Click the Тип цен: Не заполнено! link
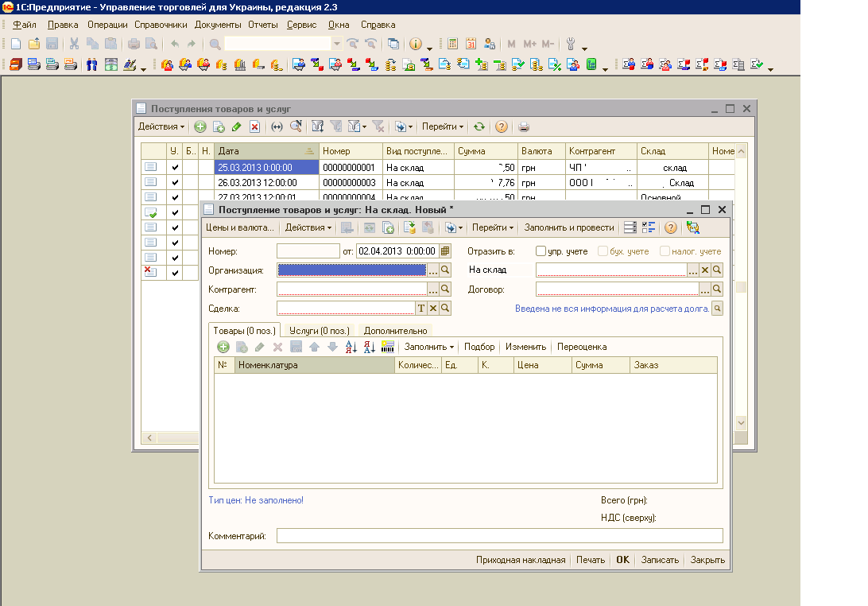Screen dimensions: 868x606 tap(256, 500)
